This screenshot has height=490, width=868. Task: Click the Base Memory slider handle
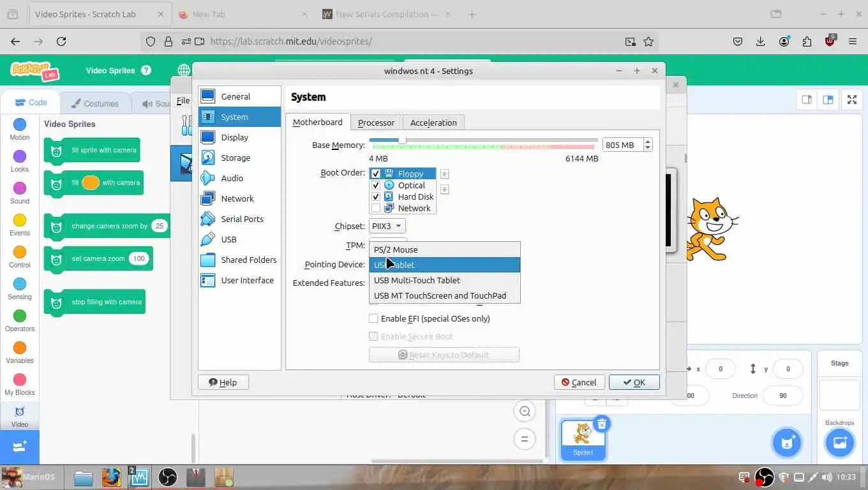pyautogui.click(x=402, y=140)
